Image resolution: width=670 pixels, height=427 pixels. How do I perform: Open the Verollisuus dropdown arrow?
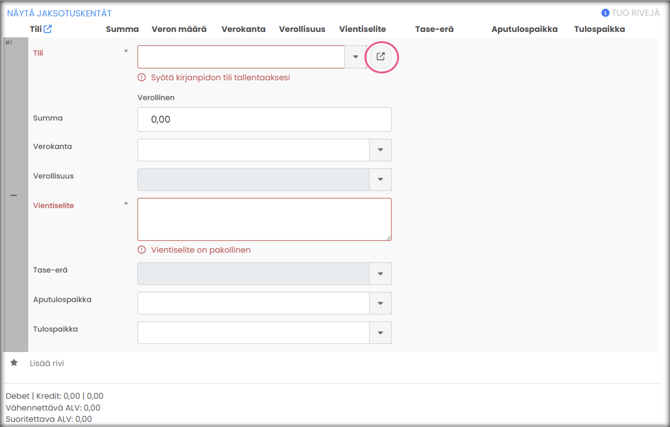click(380, 180)
